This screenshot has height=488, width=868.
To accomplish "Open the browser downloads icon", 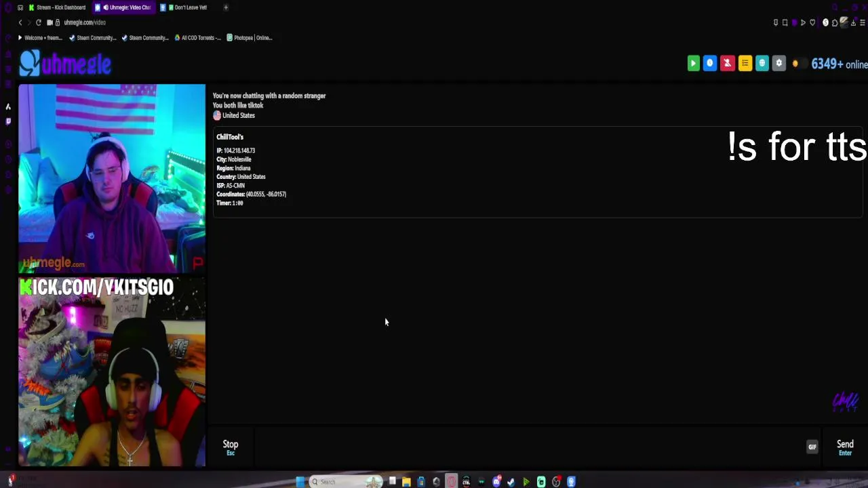I will click(x=853, y=22).
